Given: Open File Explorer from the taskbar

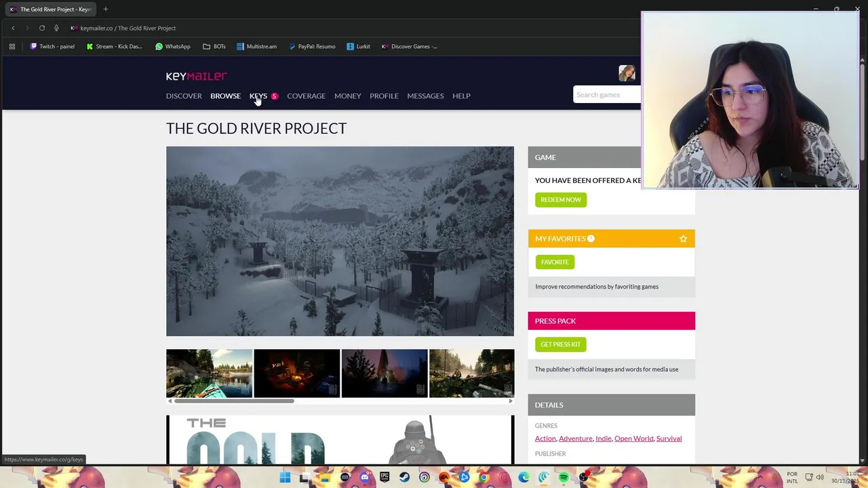Looking at the screenshot, I should point(325,478).
